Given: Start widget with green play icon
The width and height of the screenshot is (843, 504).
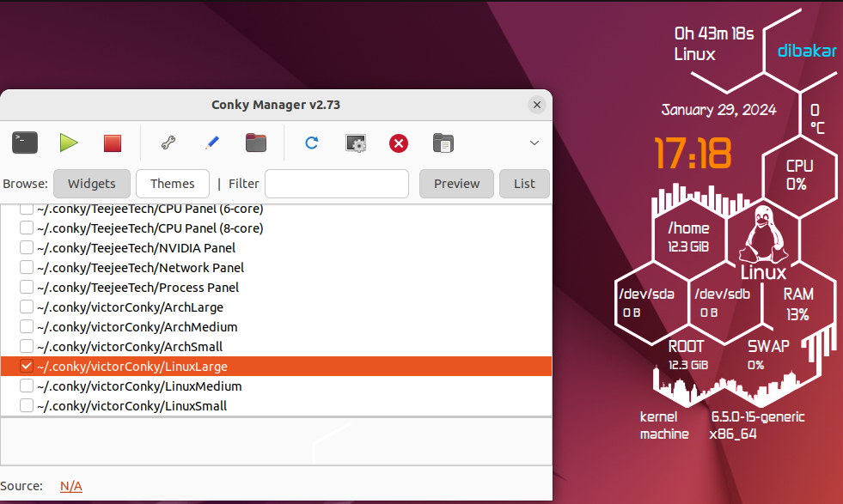Looking at the screenshot, I should pyautogui.click(x=69, y=143).
